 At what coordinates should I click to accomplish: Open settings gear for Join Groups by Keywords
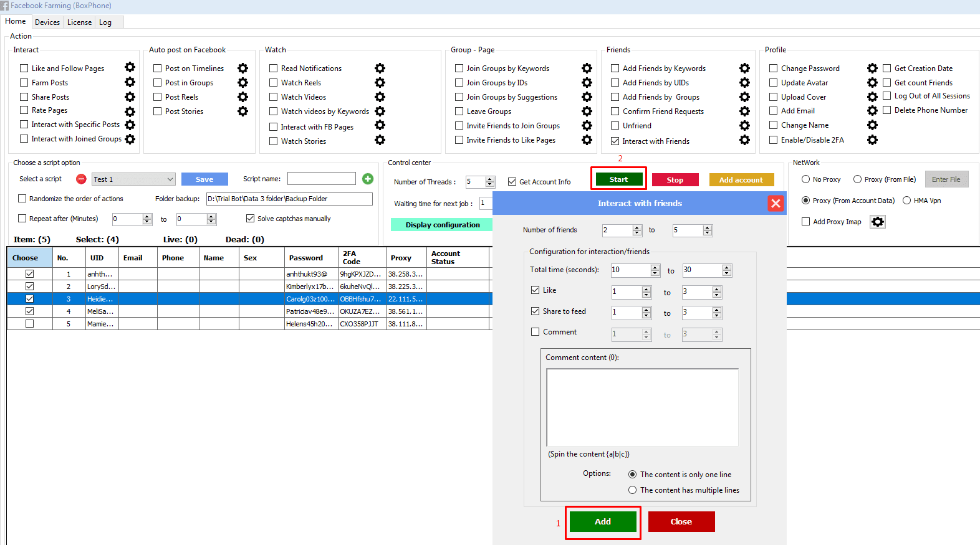[x=587, y=68]
